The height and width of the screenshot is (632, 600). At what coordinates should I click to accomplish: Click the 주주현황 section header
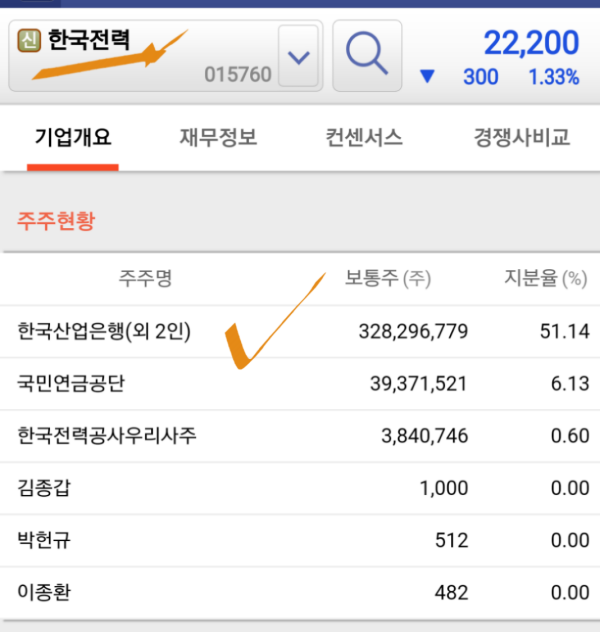point(56,220)
